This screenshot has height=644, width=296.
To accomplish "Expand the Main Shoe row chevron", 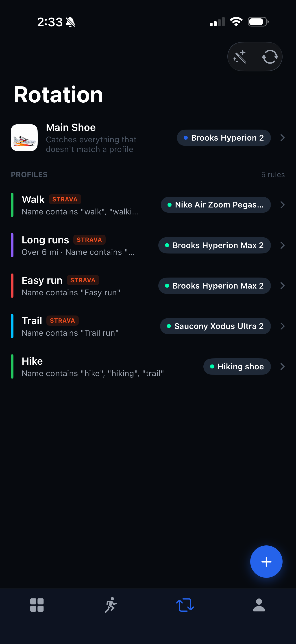I will 282,138.
